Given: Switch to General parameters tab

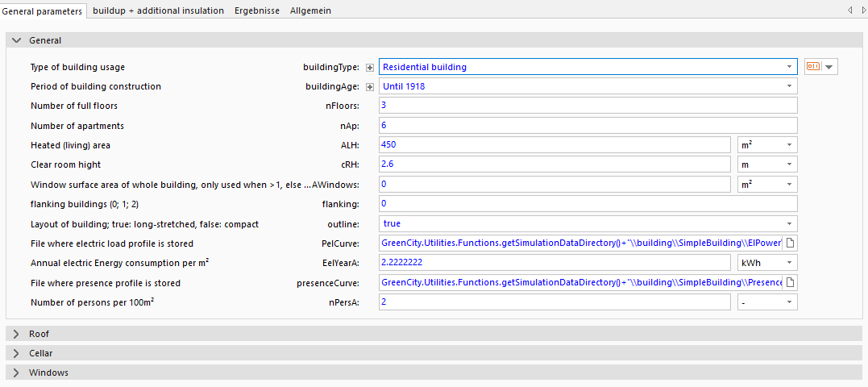Looking at the screenshot, I should pos(43,11).
